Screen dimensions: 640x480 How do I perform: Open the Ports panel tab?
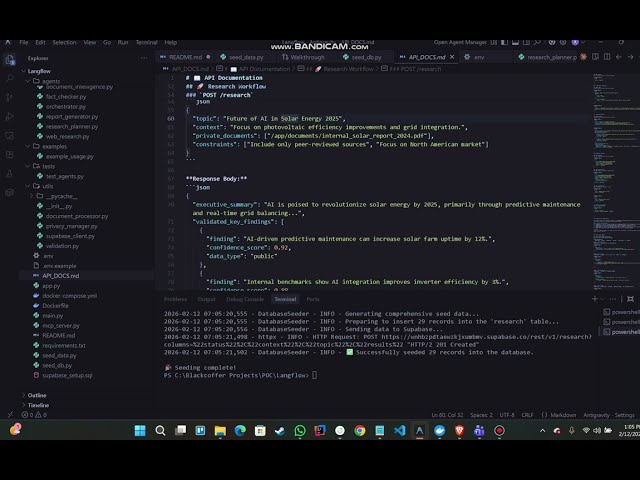pyautogui.click(x=313, y=299)
